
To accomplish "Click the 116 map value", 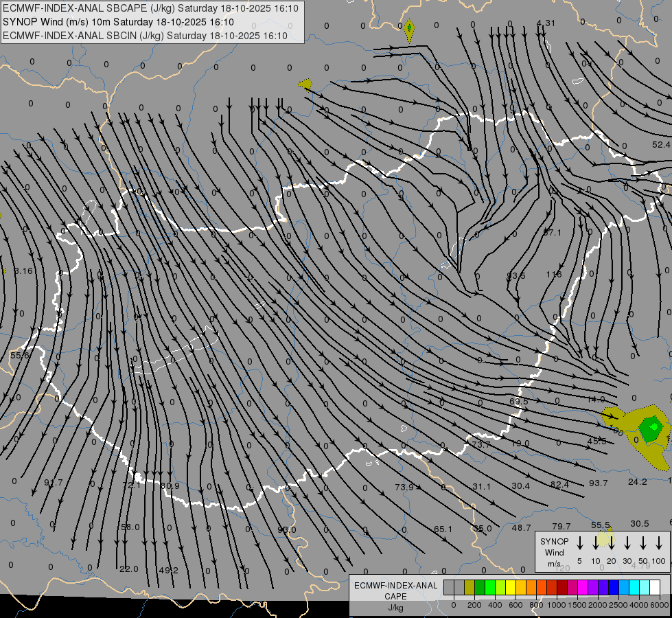I will pos(554,274).
